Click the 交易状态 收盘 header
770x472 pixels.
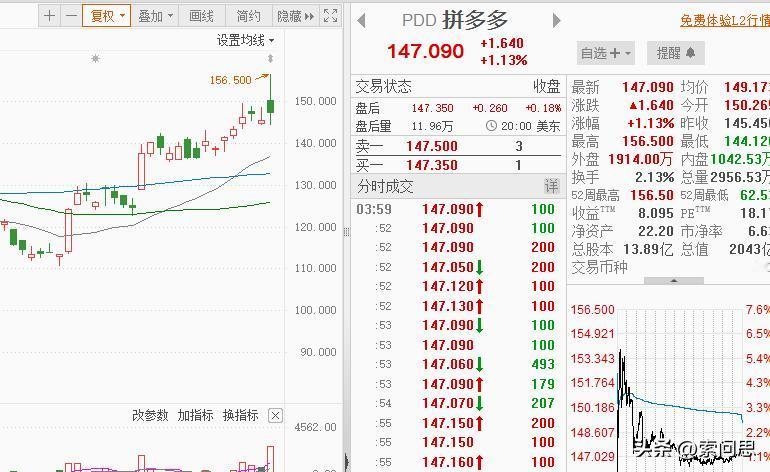[x=458, y=86]
